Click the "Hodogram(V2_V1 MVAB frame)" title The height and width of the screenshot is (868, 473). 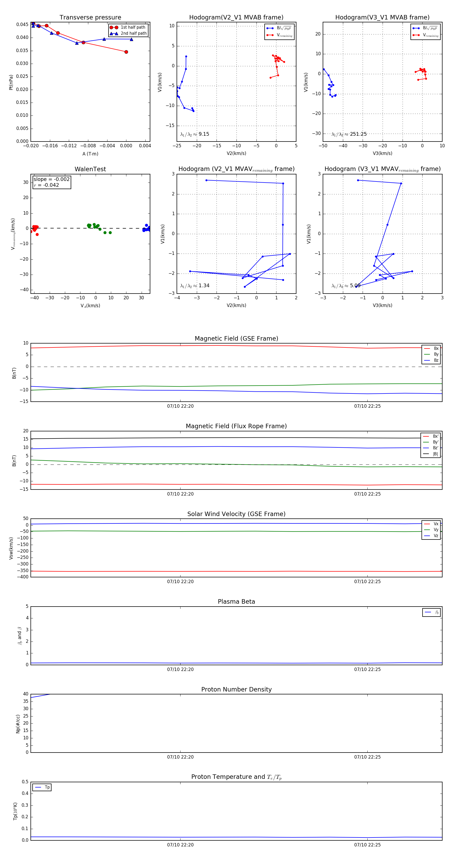coord(236,17)
